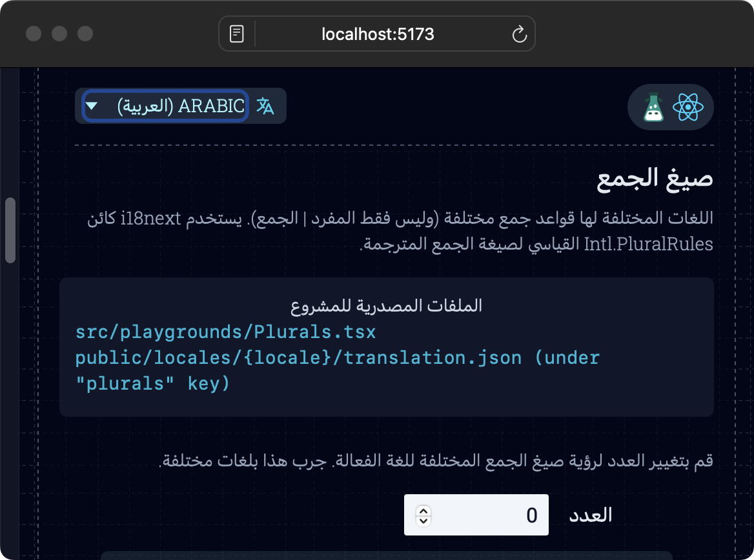754x560 pixels.
Task: Click the document icon left of the address bar
Action: point(236,34)
